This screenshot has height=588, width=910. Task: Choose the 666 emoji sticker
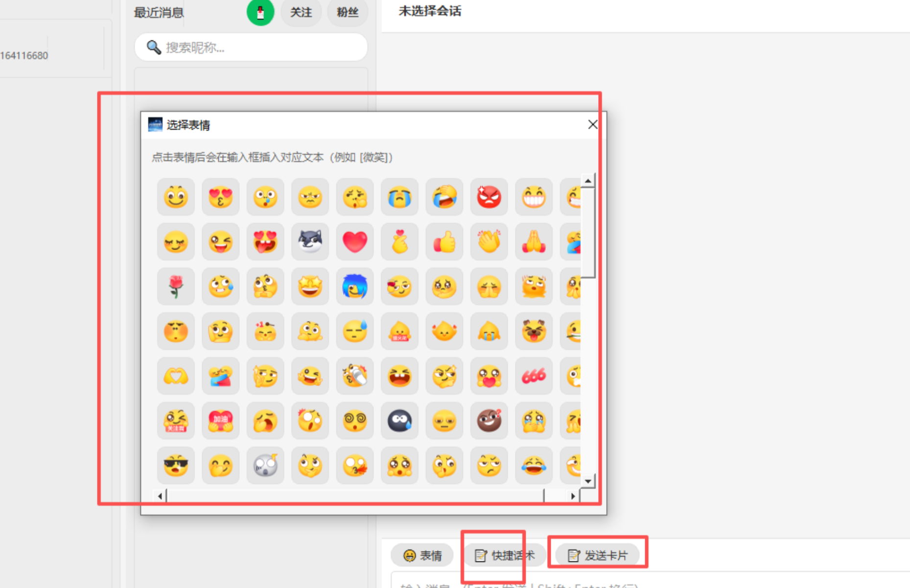click(534, 376)
